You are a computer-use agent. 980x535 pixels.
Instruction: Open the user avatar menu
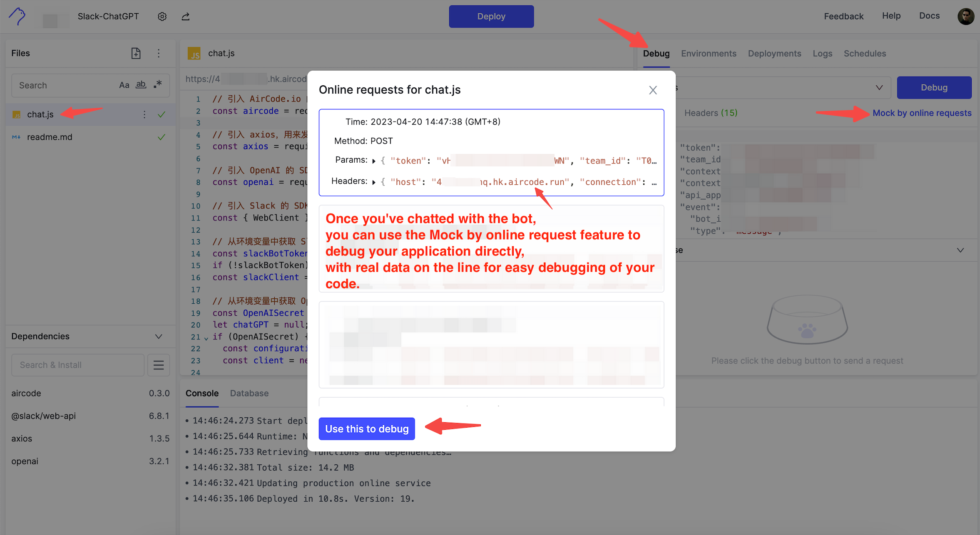coord(966,16)
